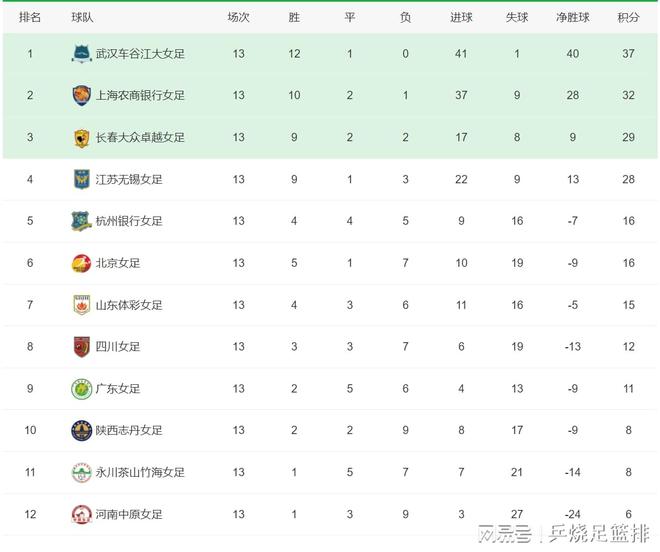Click the 山东体彩女足 team crest
Image resolution: width=660 pixels, height=552 pixels.
tap(82, 305)
